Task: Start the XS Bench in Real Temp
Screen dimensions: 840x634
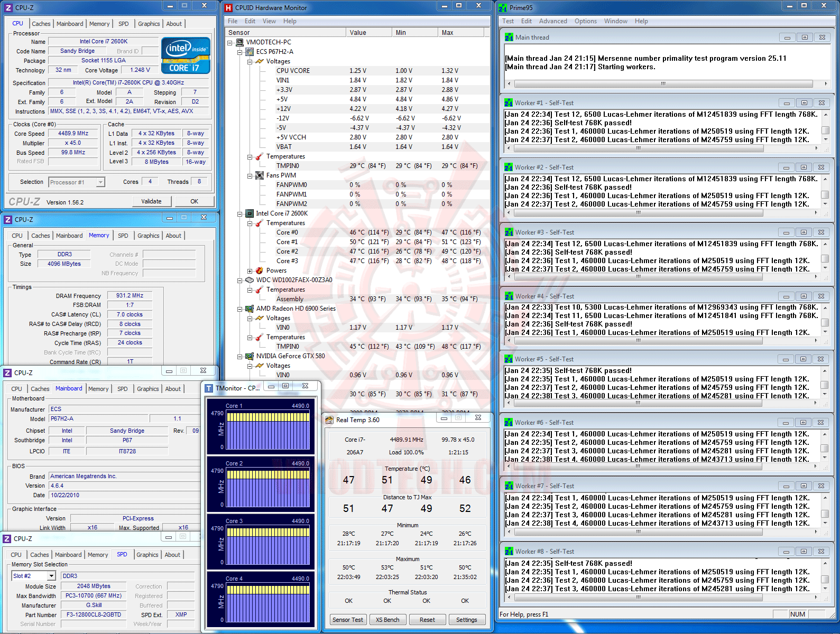Action: [x=387, y=620]
